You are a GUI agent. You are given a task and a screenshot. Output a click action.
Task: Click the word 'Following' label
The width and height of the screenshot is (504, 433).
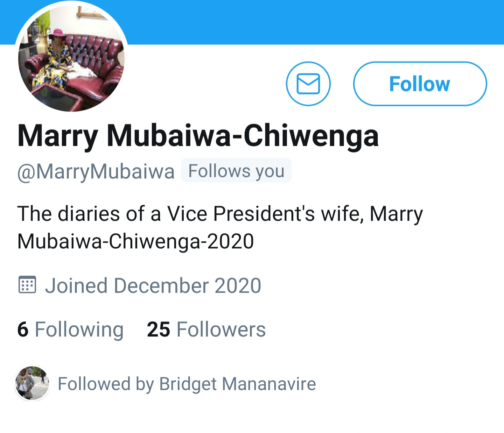click(x=79, y=329)
